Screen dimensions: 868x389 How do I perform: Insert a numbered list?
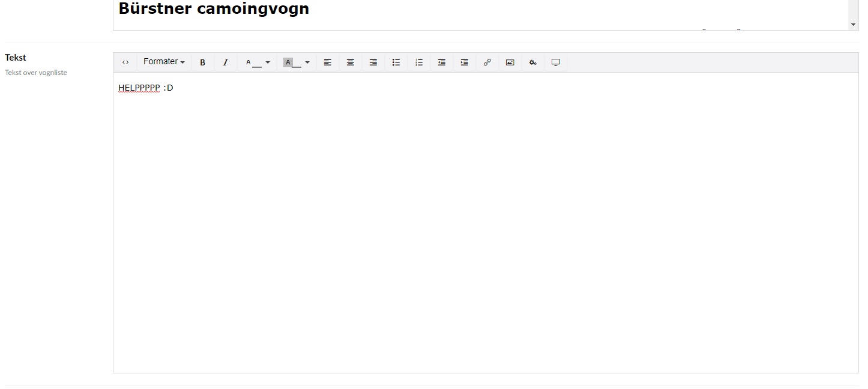[x=419, y=62]
